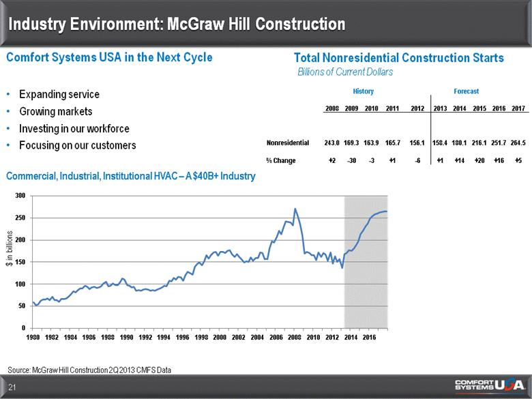Click the 2016 x-axis label

coord(369,337)
